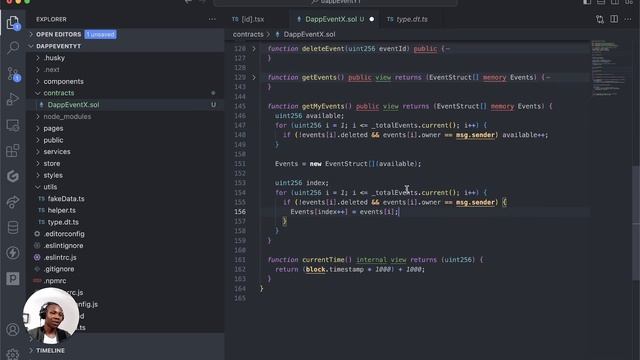Open the share arrow extension view
The width and height of the screenshot is (640, 360).
pos(13,202)
